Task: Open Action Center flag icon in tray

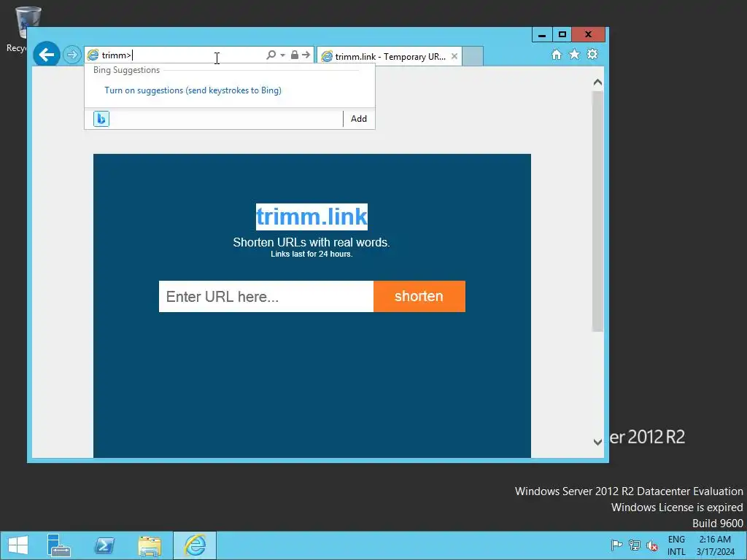Action: (616, 545)
